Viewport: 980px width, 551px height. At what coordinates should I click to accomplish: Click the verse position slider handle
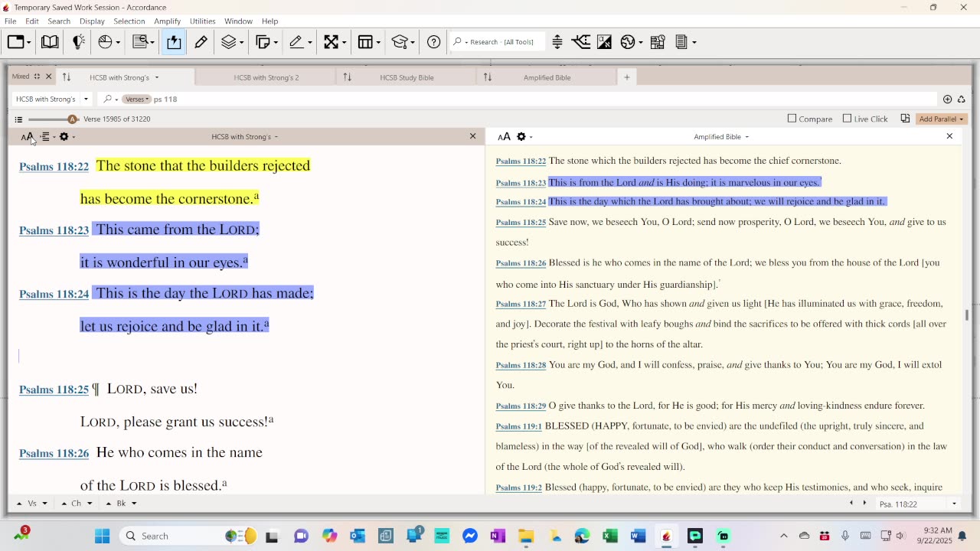point(72,119)
